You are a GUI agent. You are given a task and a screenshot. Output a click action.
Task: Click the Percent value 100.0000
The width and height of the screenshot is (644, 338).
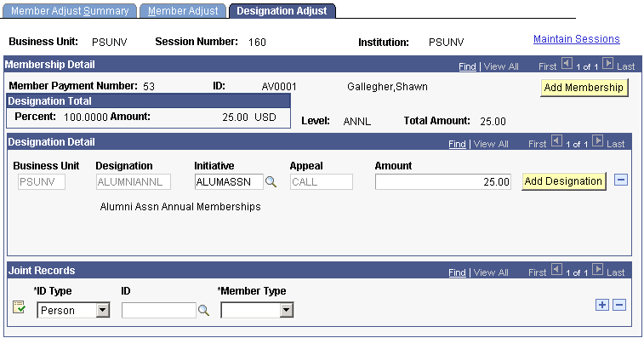click(x=86, y=117)
